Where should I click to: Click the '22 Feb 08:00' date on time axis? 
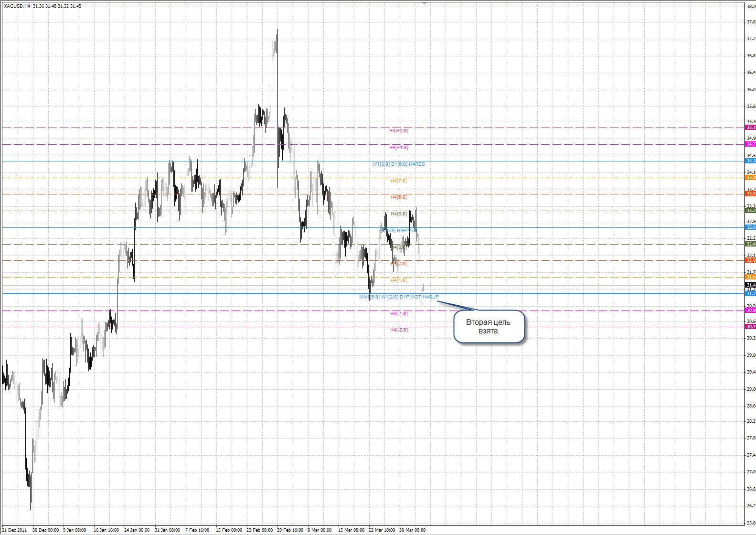click(259, 530)
